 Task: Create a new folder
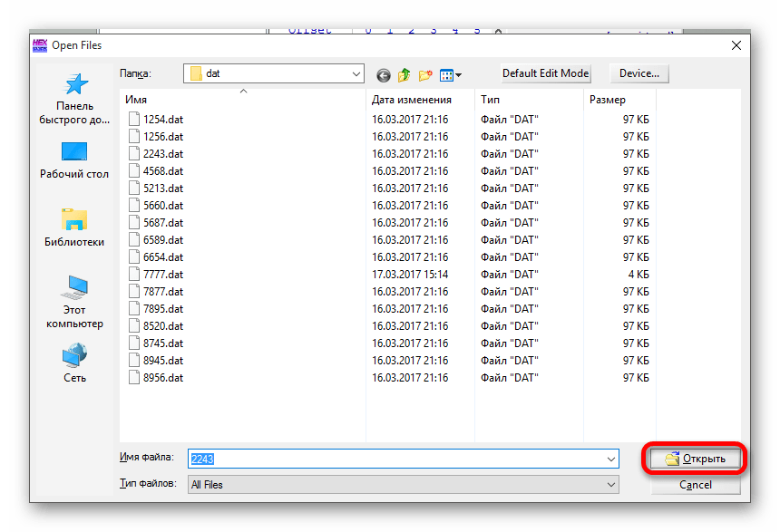click(425, 74)
